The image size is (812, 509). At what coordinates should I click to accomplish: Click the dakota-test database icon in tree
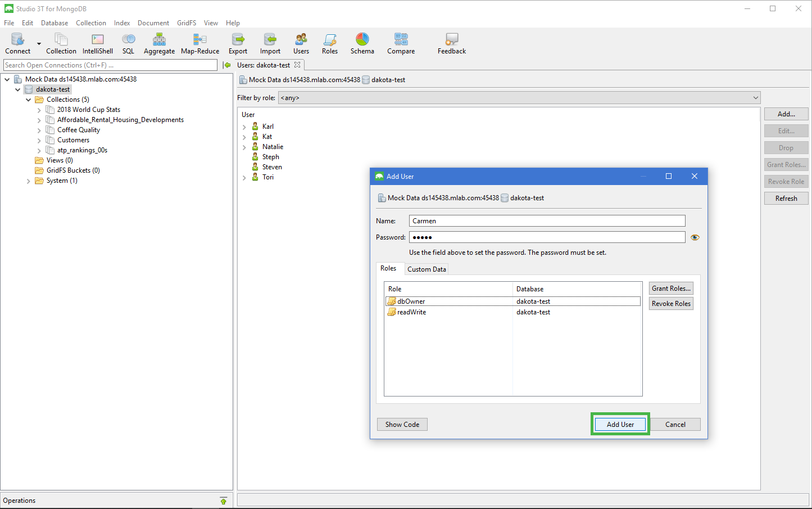29,89
